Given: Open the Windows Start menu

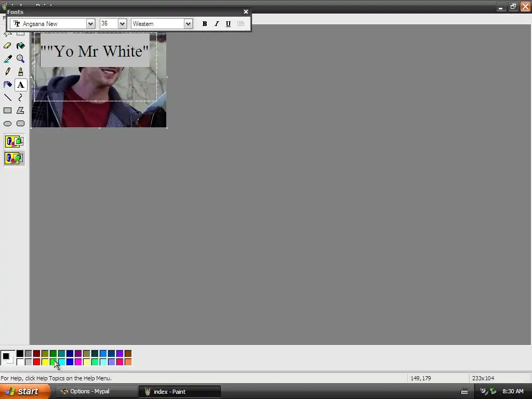Looking at the screenshot, I should pyautogui.click(x=25, y=392).
